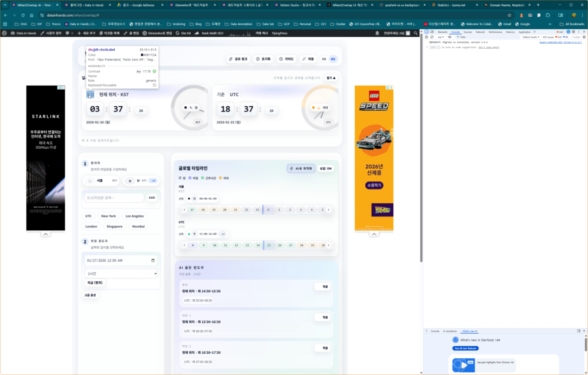The height and width of the screenshot is (375, 588).
Task: Select the KO language toggle
Action: (x=332, y=59)
